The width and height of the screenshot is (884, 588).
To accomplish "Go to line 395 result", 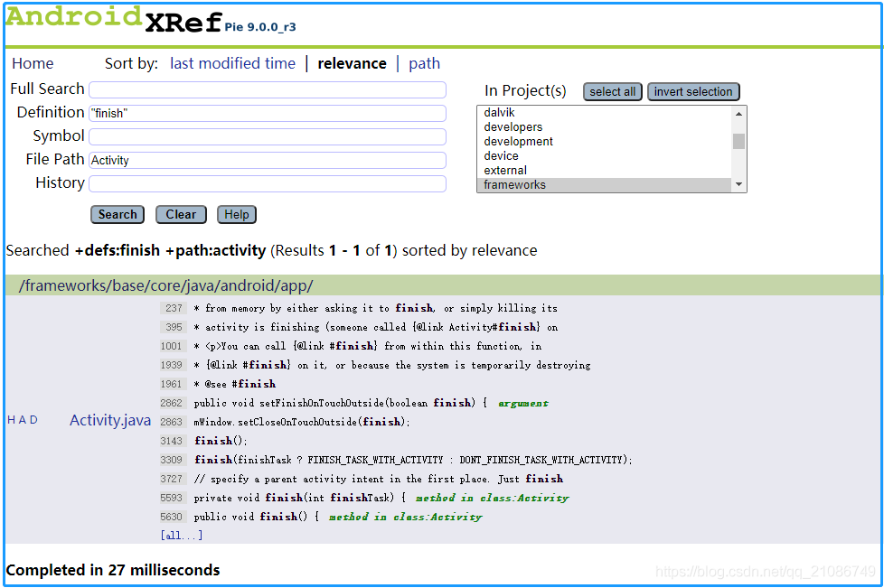I will [x=360, y=327].
